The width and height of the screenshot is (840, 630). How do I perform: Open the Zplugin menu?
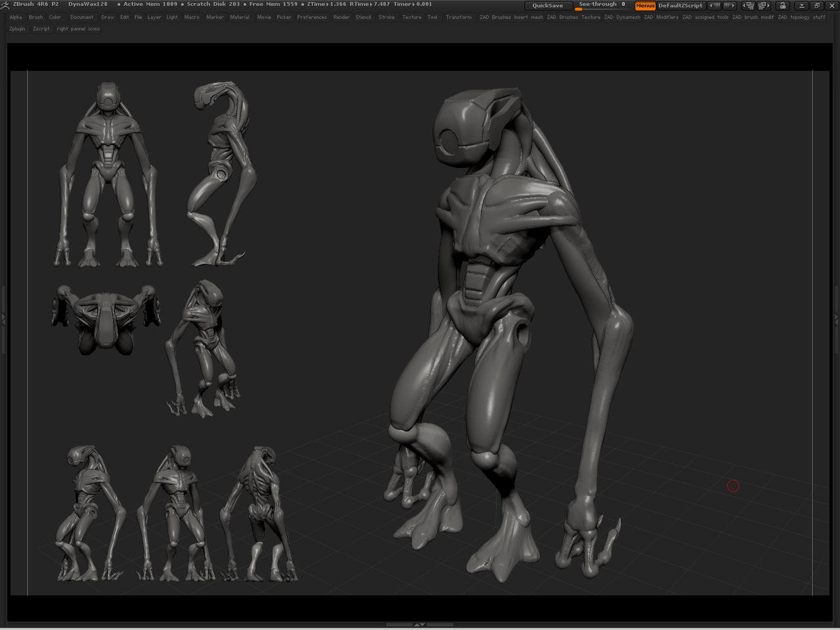click(17, 29)
